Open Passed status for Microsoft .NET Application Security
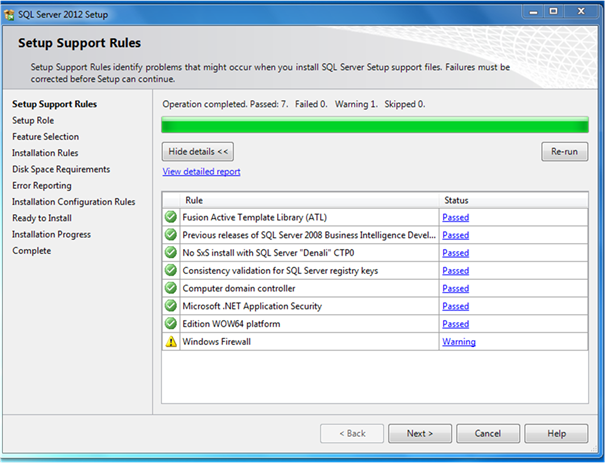Viewport: 605px width, 463px height. click(456, 306)
